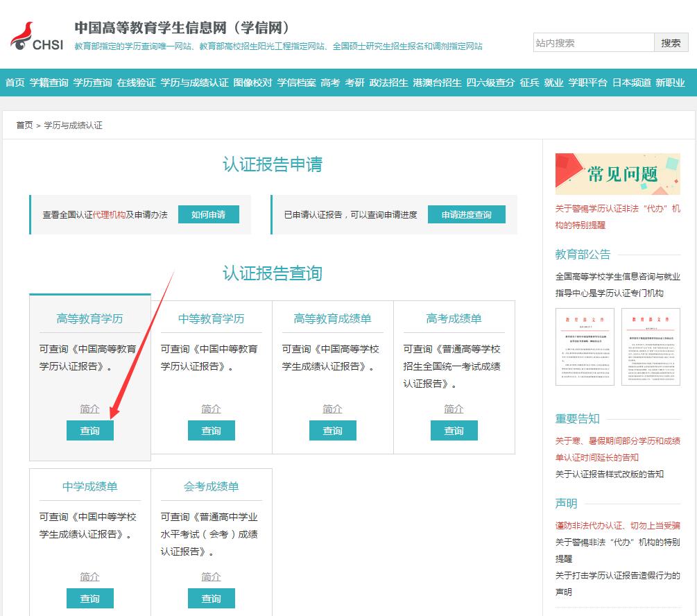
Task: Select the 中学成绩单 card title
Action: pos(89,486)
